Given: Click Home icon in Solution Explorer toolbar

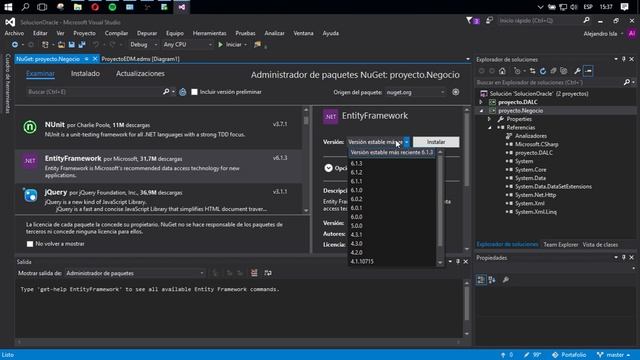Looking at the screenshot, I should coord(502,71).
